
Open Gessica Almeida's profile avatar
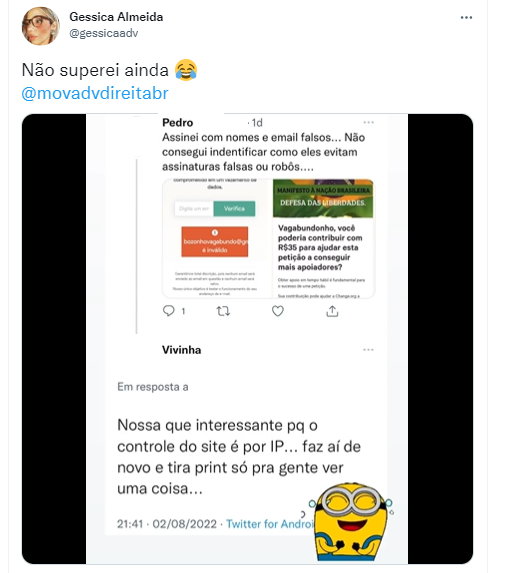click(41, 26)
